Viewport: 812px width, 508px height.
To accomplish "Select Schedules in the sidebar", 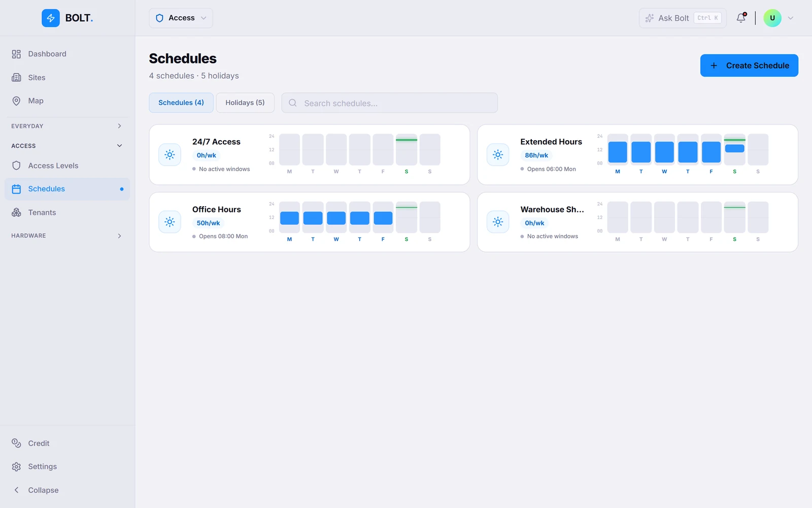I will (x=67, y=189).
